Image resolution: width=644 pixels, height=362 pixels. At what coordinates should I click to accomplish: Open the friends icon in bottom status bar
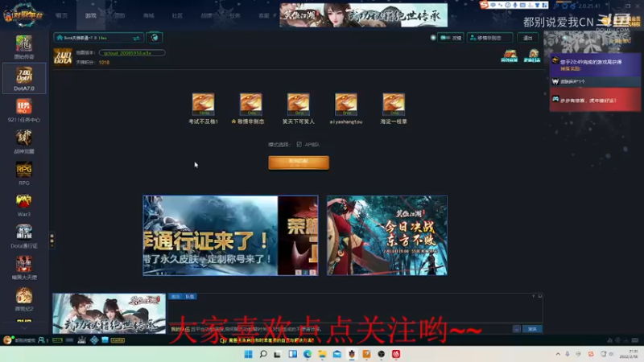coord(43,339)
